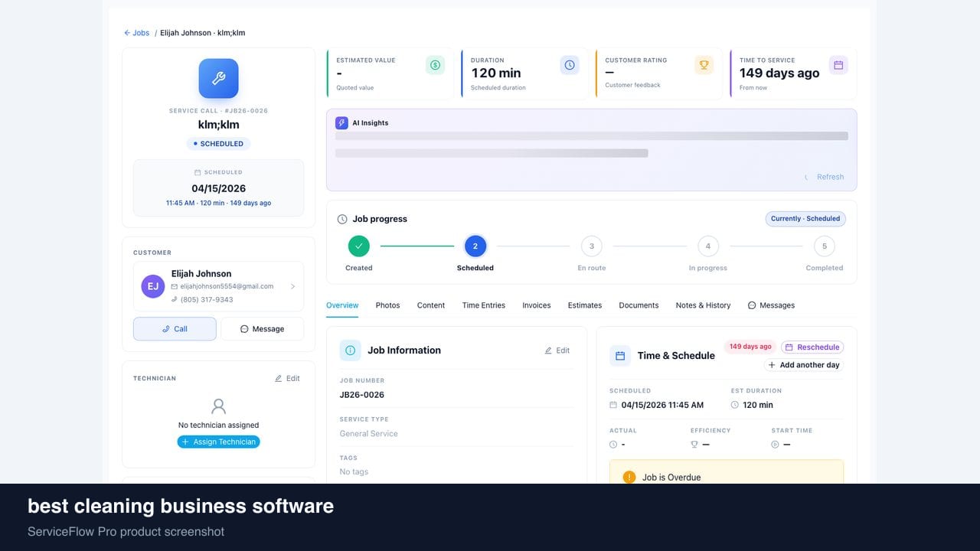The height and width of the screenshot is (551, 980).
Task: Click the Currently · Scheduled status badge
Action: [x=805, y=219]
